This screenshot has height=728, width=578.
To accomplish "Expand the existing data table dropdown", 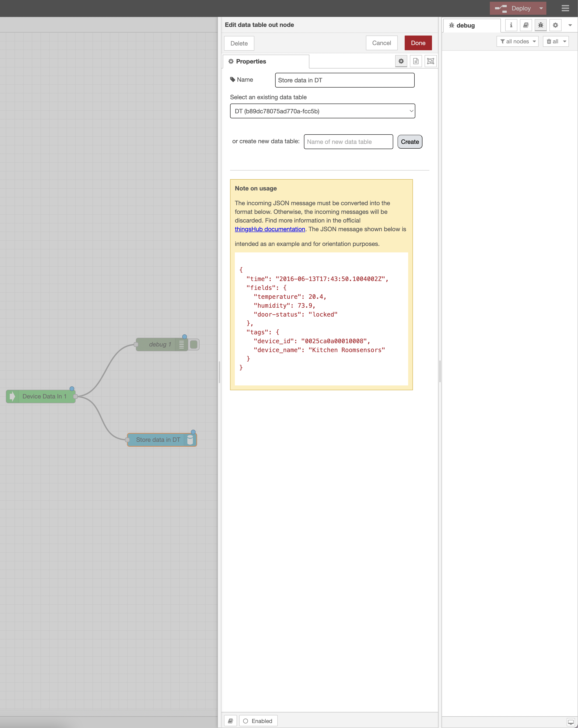I will (322, 111).
